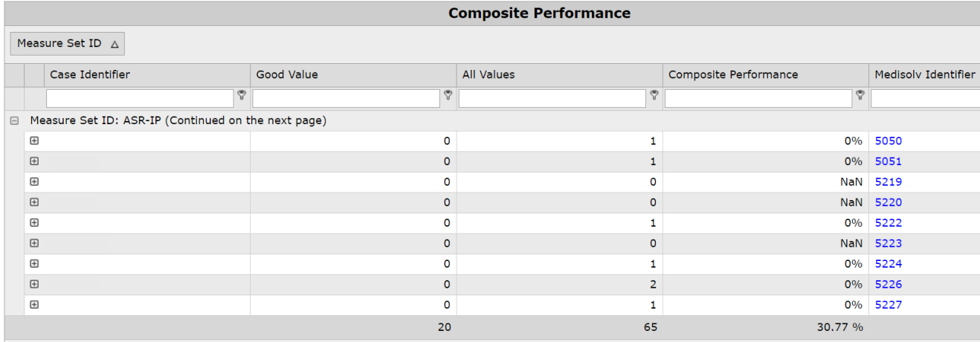The height and width of the screenshot is (342, 980).
Task: Expand the row with identifier 5223
Action: point(34,243)
